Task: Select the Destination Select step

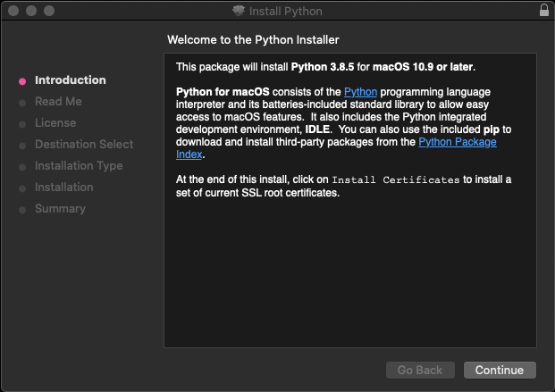Action: tap(84, 145)
